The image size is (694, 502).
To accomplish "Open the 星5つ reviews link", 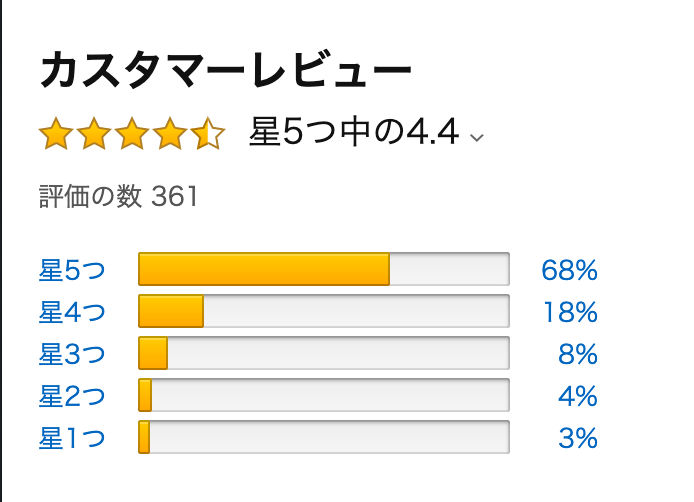I will [x=72, y=270].
